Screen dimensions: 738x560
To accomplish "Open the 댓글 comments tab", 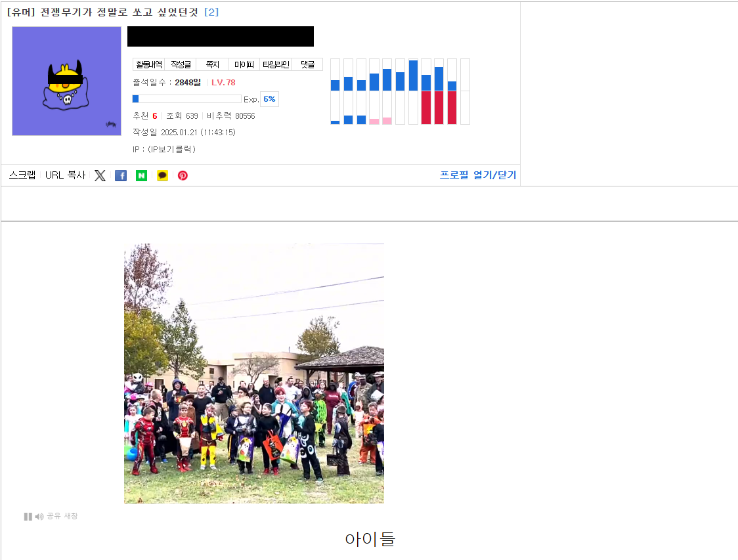I will [x=307, y=64].
